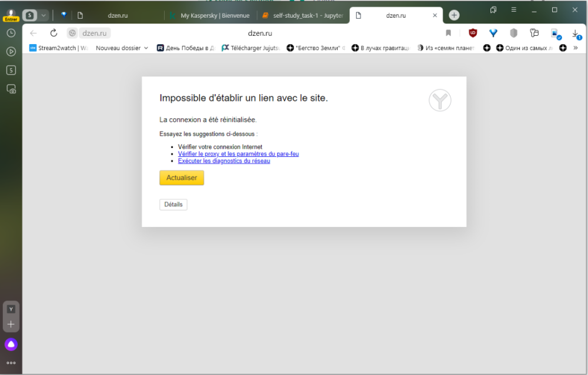The height and width of the screenshot is (375, 588).
Task: Click the site info globe icon
Action: (72, 33)
